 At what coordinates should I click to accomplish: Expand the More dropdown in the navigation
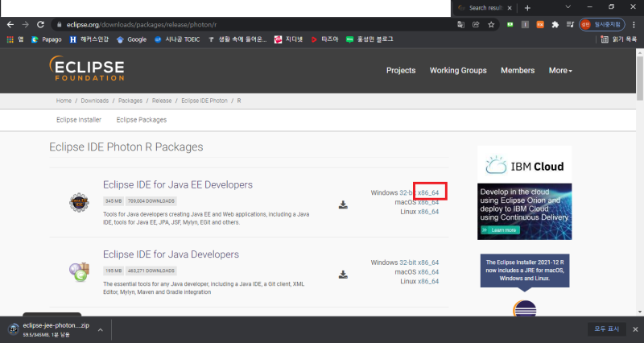(x=560, y=70)
